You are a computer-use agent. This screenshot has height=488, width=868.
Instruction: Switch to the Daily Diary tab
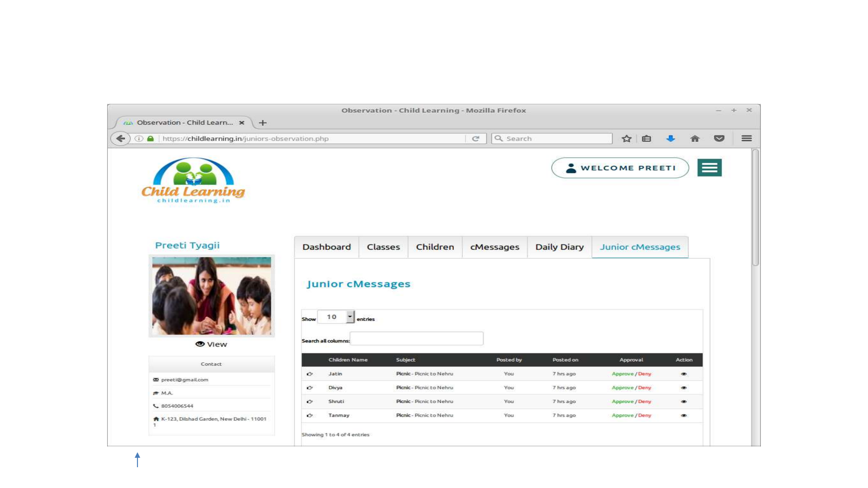(559, 247)
